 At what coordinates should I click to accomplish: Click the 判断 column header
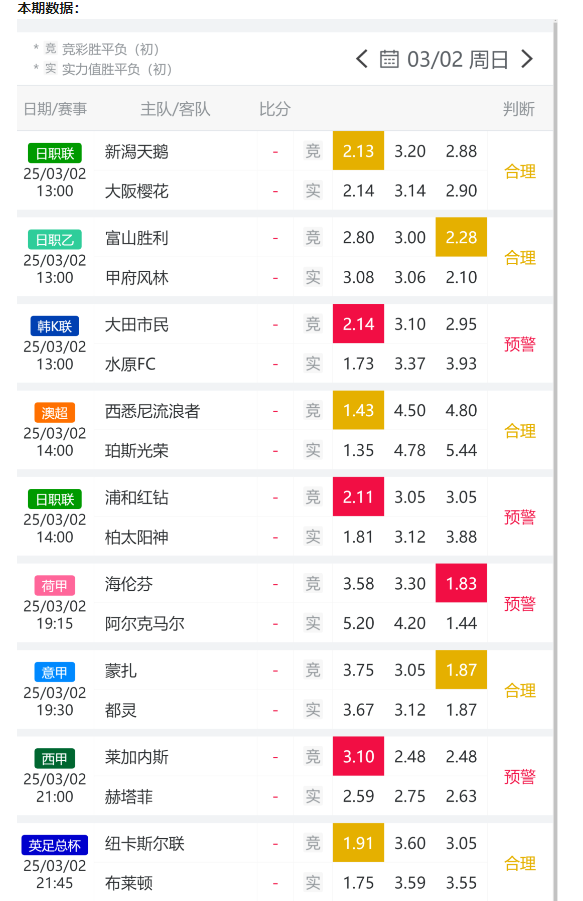[519, 109]
